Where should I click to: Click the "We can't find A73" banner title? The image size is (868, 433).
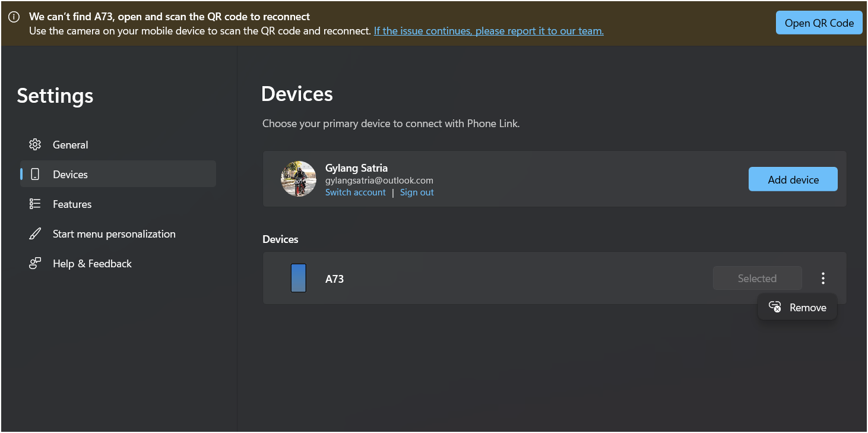[169, 17]
